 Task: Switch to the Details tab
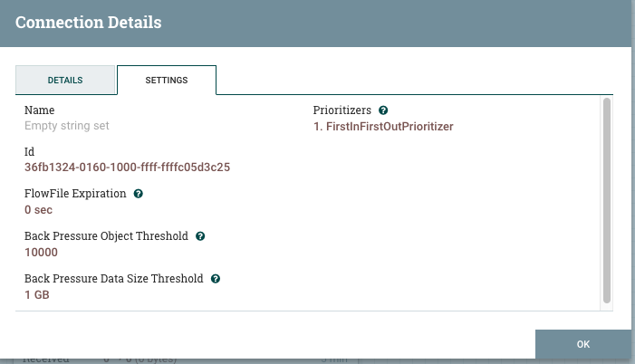(65, 80)
